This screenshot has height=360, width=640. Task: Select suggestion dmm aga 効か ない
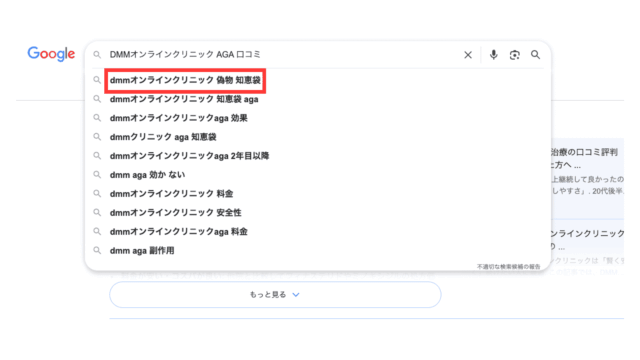point(147,175)
